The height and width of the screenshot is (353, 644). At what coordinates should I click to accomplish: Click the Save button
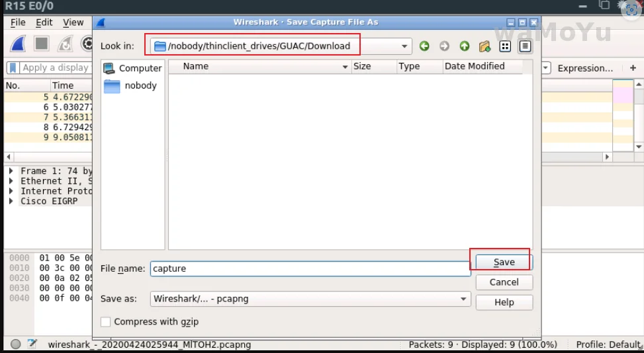click(x=504, y=262)
